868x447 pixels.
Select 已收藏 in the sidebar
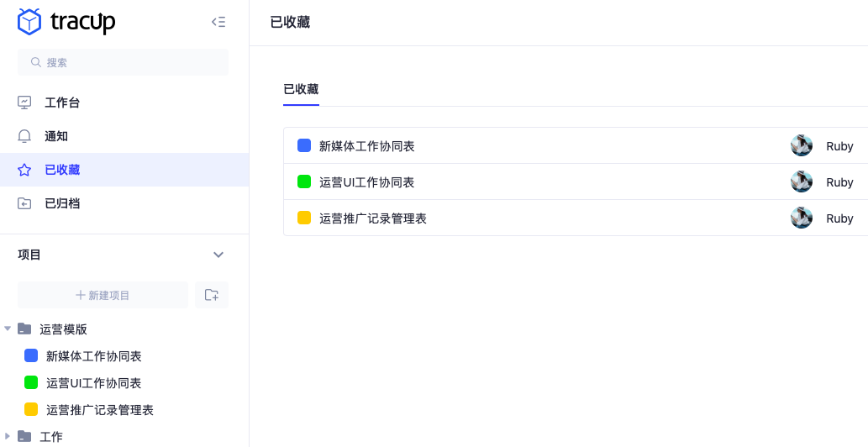pos(124,170)
